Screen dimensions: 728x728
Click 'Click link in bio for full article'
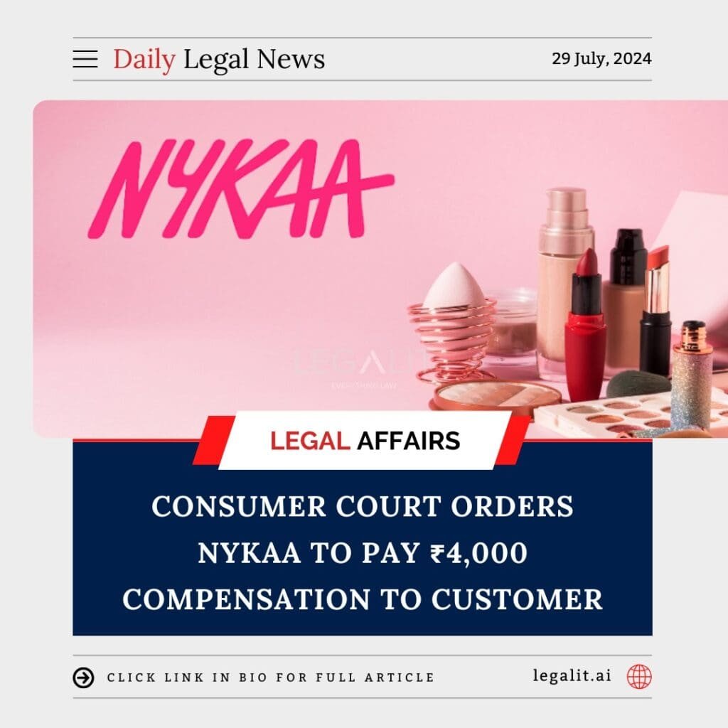point(271,678)
